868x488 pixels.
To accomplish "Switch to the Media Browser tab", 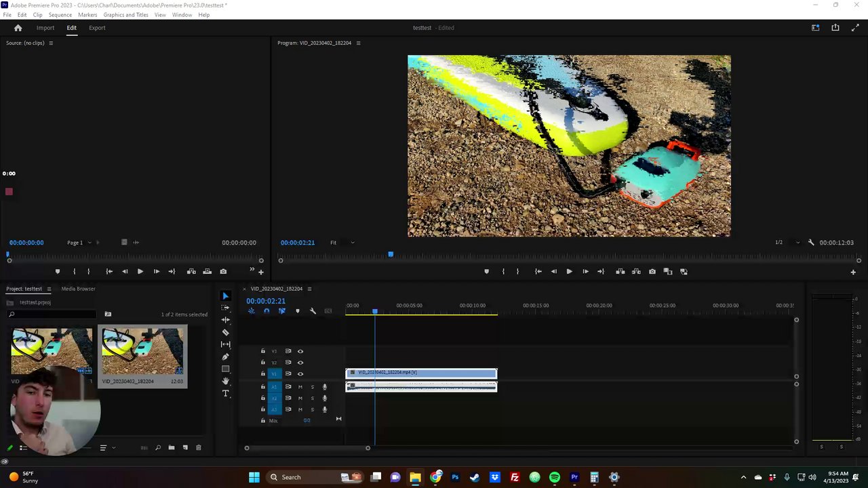I will tap(78, 289).
